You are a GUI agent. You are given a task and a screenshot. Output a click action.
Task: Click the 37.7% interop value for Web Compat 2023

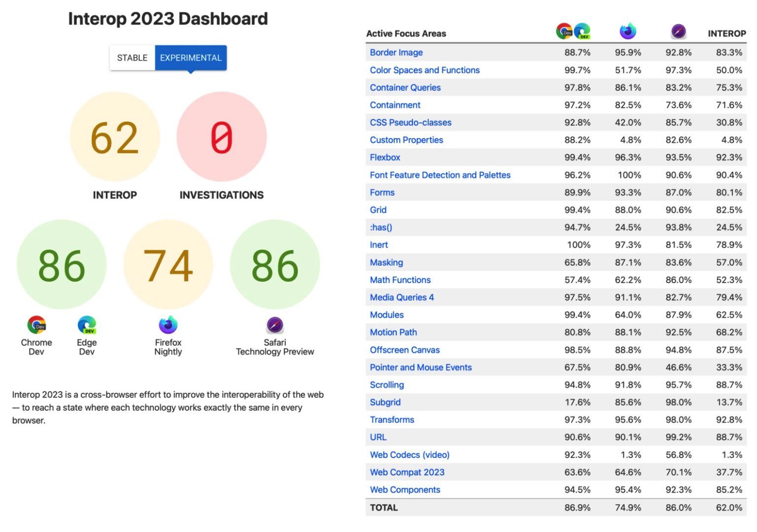point(729,472)
